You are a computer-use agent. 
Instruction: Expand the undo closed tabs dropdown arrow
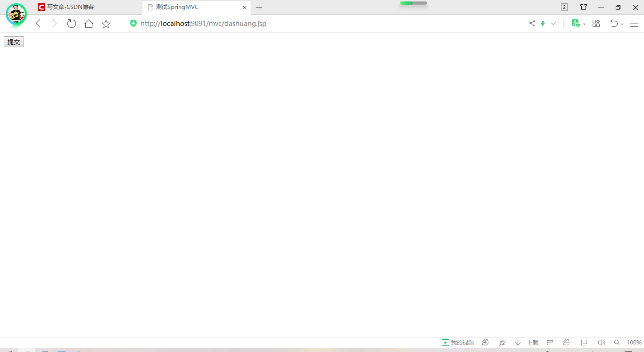(x=622, y=24)
